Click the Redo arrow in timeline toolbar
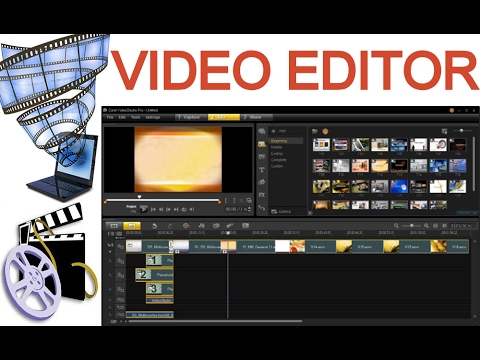 point(170,226)
